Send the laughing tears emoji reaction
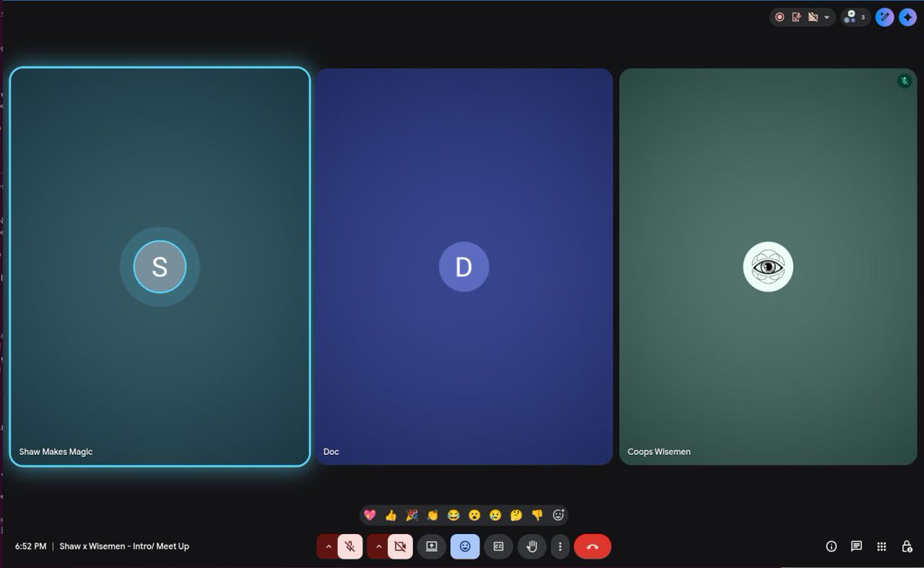This screenshot has width=924, height=568. tap(454, 515)
